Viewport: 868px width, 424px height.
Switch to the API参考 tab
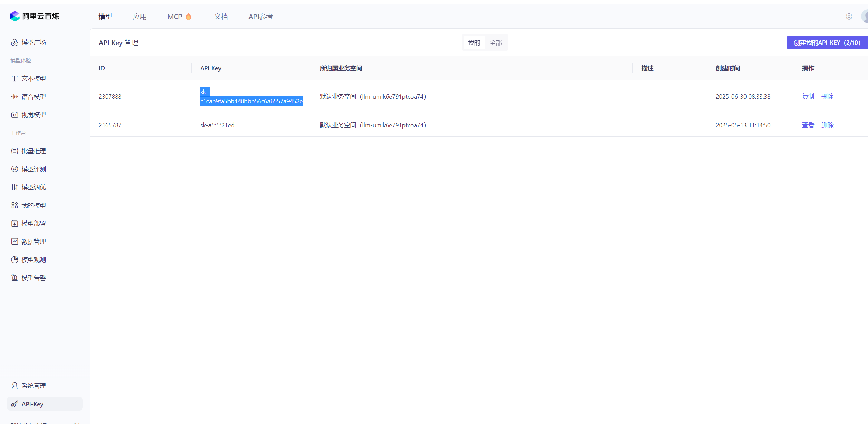point(261,16)
